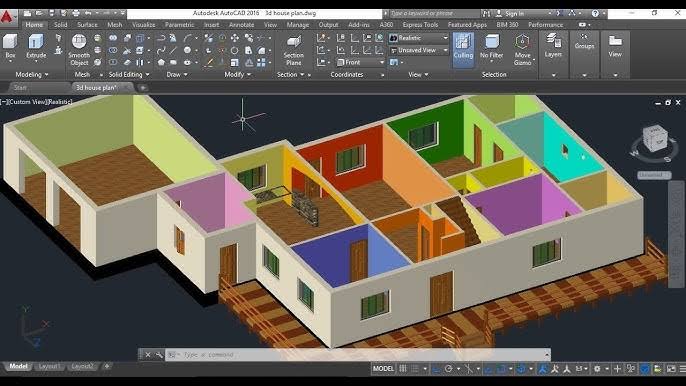
Task: Toggle the Culling selection option
Action: 463,47
